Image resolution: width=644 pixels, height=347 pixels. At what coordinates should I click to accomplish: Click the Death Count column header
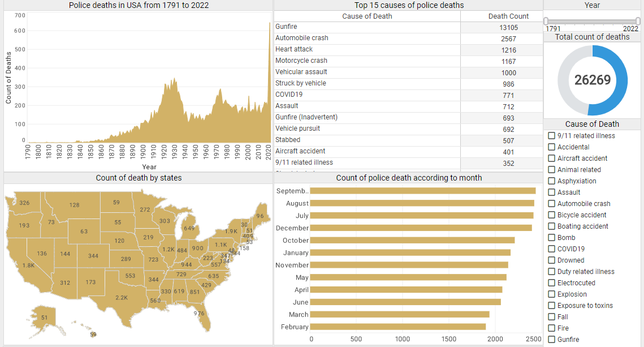pos(508,16)
